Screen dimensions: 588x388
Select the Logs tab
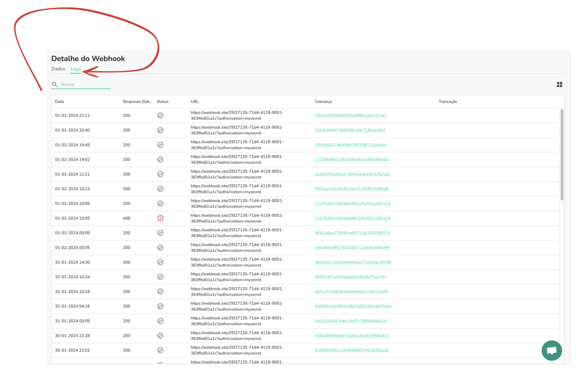pos(76,69)
